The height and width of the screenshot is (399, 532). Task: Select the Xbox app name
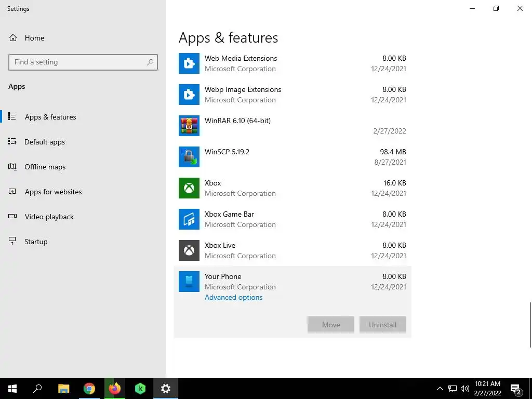[212, 183]
